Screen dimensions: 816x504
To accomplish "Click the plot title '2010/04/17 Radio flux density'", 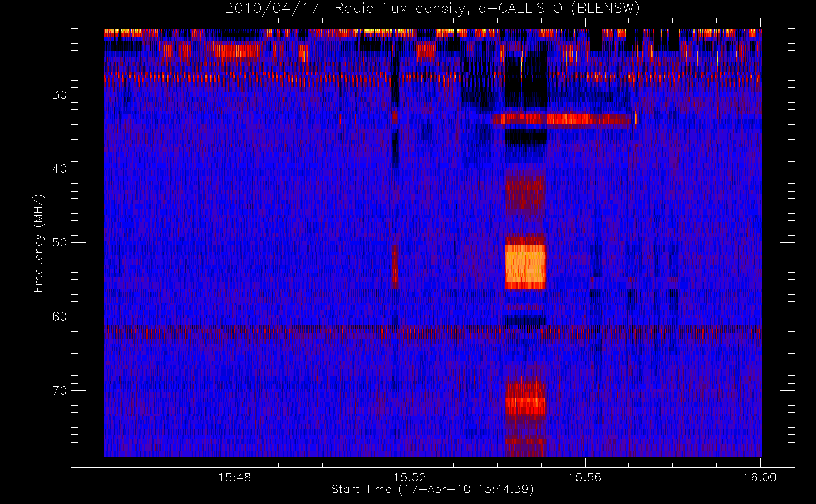I will pyautogui.click(x=433, y=9).
